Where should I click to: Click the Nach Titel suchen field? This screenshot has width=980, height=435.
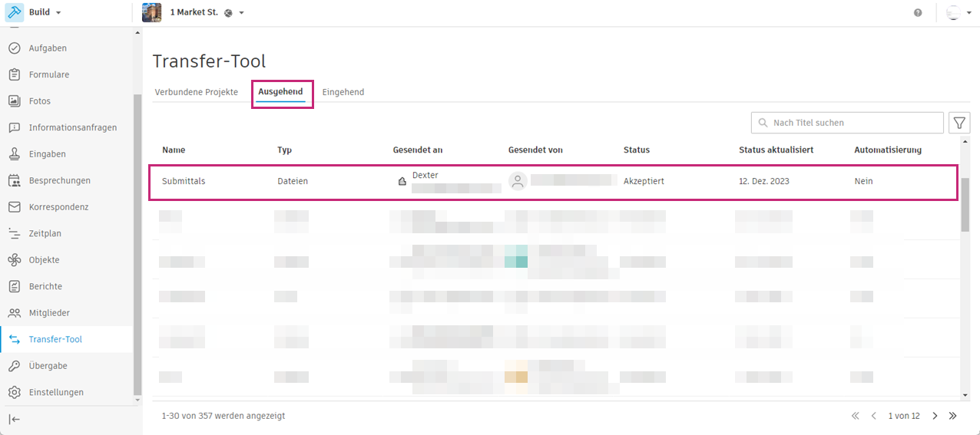[x=847, y=123]
